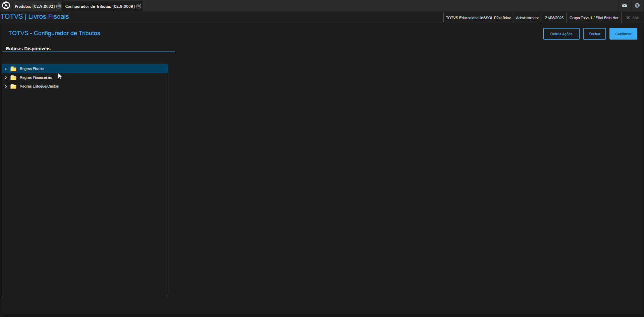The image size is (644, 317).
Task: Click the Regras Financeiras folder icon
Action: (x=13, y=77)
